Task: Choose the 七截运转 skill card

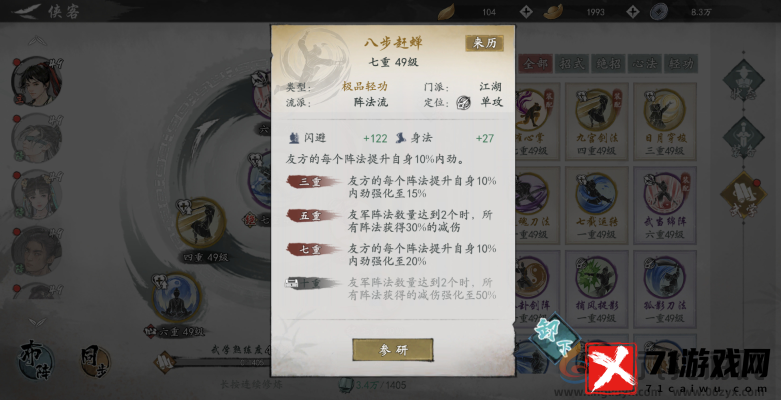Action: pos(596,205)
